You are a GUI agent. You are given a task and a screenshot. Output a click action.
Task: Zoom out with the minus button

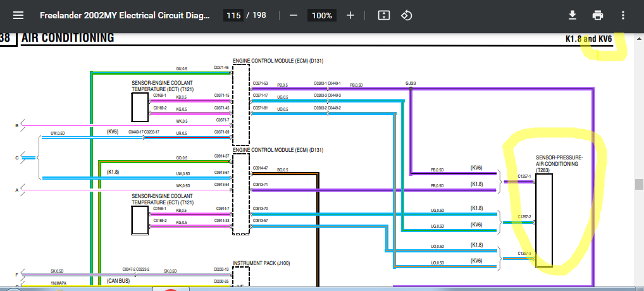tap(294, 16)
